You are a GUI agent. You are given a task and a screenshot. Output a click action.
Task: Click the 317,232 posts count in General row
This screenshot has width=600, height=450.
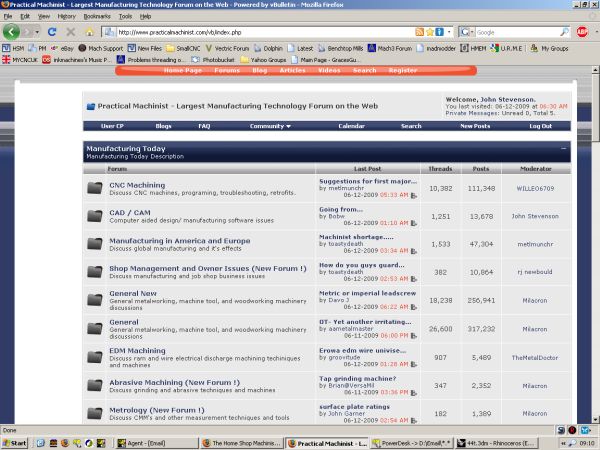(481, 329)
